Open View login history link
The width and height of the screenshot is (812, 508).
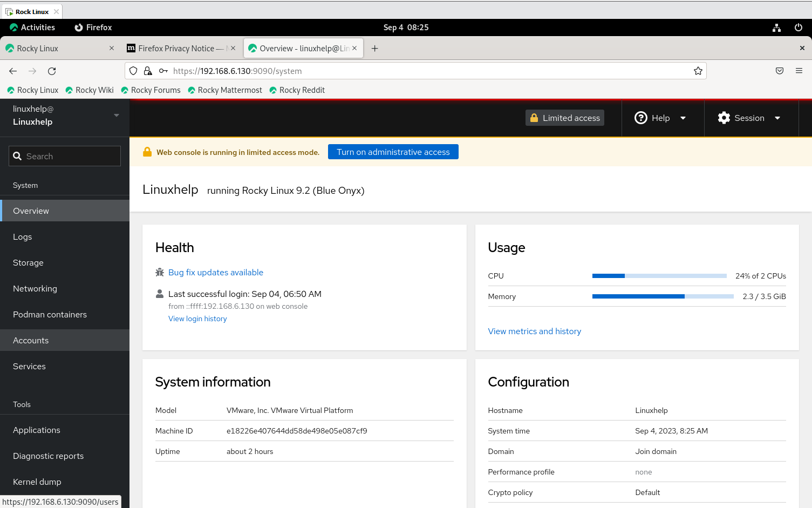click(x=197, y=319)
